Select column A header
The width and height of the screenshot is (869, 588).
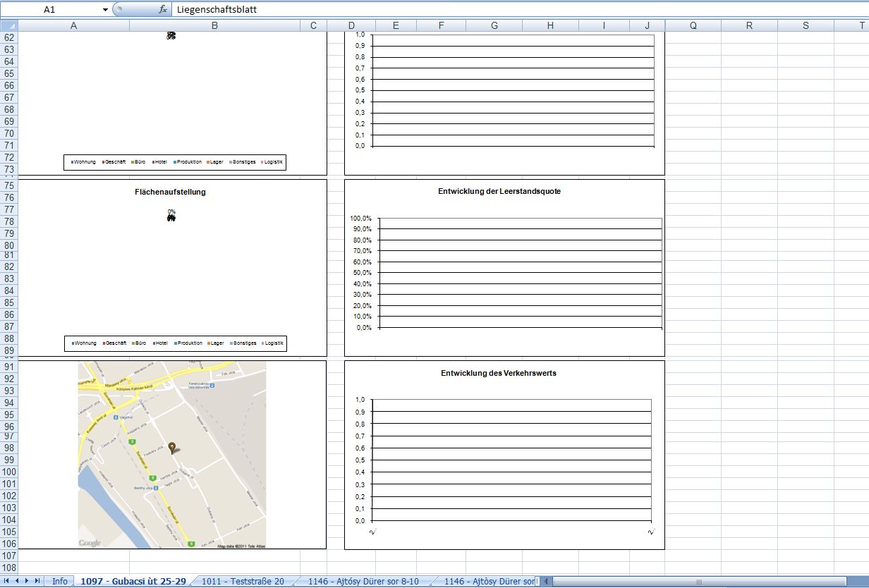coord(73,25)
